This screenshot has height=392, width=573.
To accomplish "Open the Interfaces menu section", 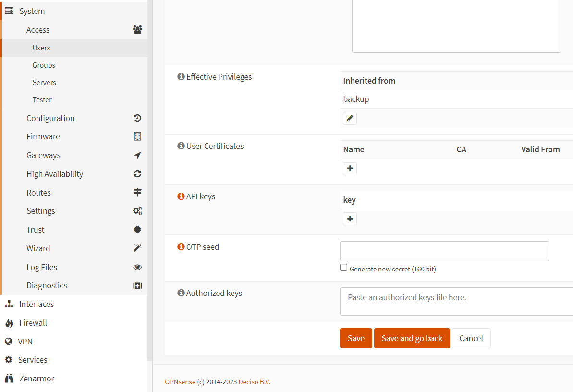I will point(74,304).
